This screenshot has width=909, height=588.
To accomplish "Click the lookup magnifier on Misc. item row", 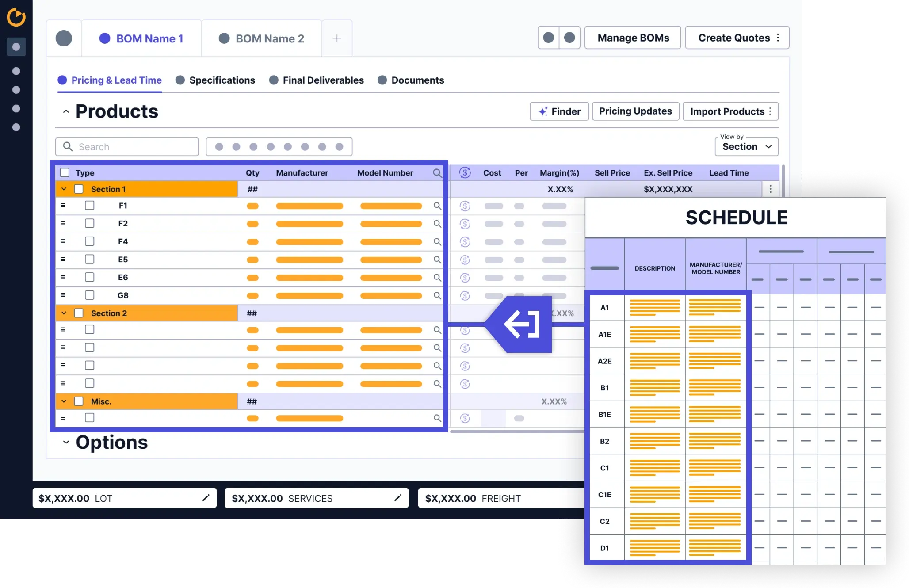I will coord(437,418).
